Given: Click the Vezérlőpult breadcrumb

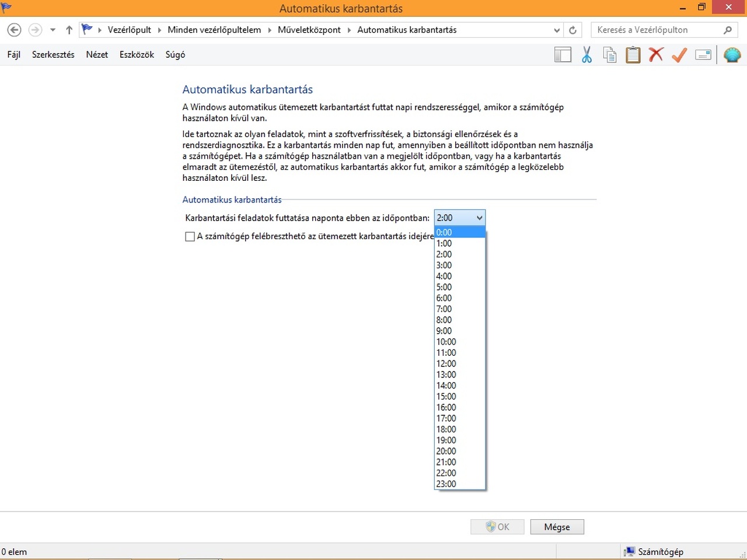Looking at the screenshot, I should 129,30.
